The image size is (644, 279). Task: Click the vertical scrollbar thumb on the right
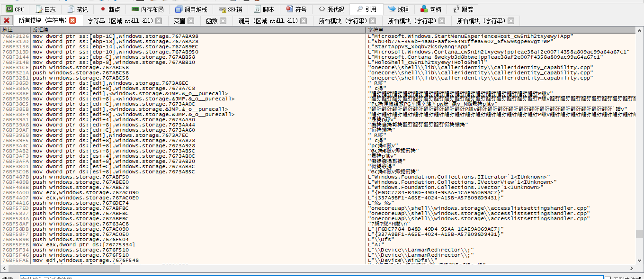[639, 234]
